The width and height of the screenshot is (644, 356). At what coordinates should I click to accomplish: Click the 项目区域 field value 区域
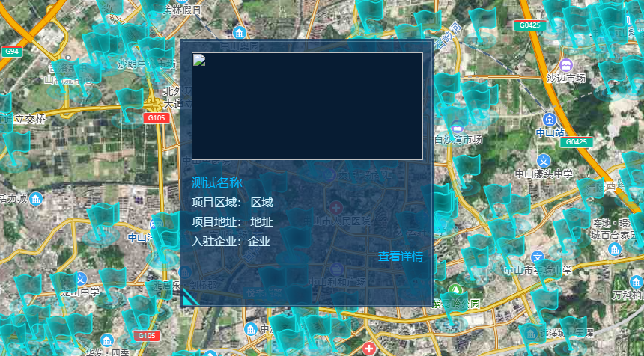[x=262, y=203]
